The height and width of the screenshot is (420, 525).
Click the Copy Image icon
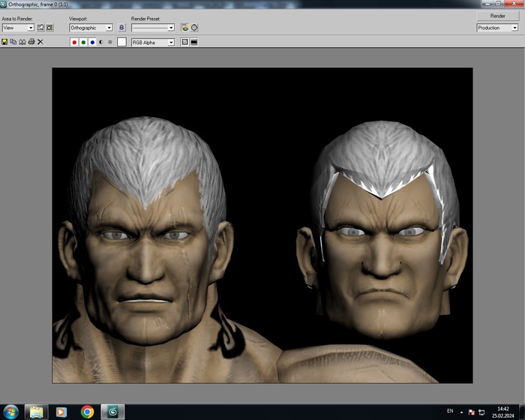(x=13, y=42)
